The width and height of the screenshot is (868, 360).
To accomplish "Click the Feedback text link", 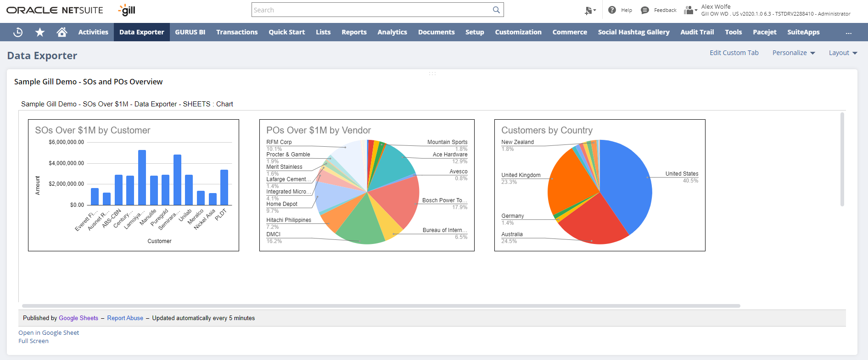I will 665,10.
